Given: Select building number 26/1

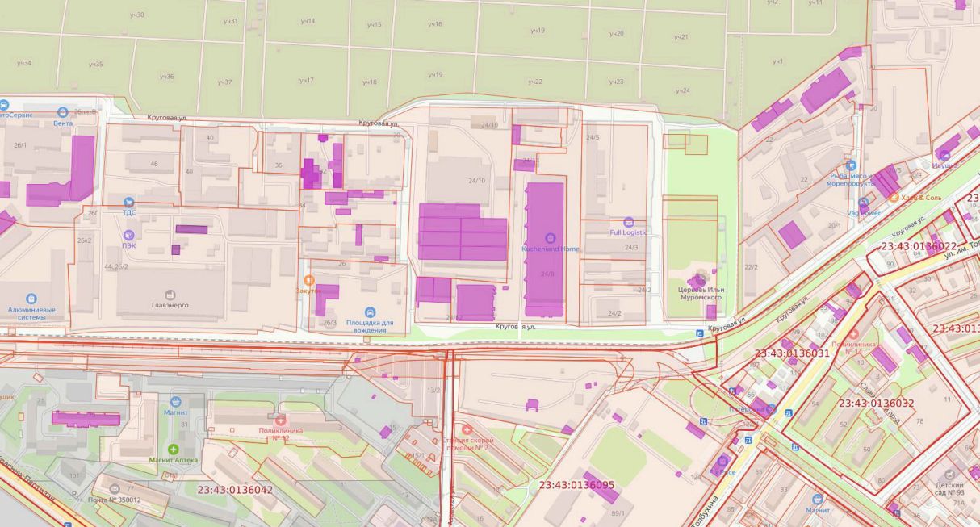Looking at the screenshot, I should pos(20,145).
